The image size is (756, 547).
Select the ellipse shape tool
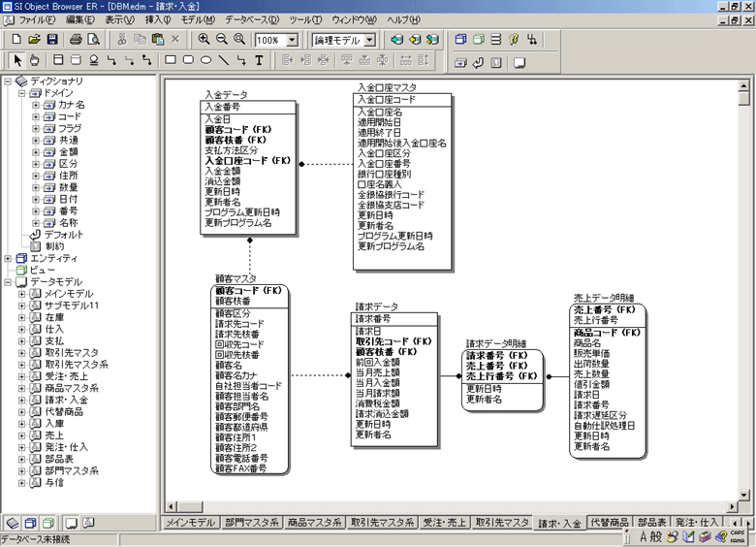[205, 60]
